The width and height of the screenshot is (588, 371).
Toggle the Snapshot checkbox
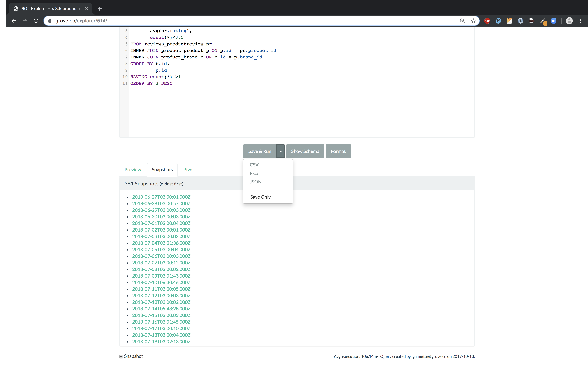point(121,356)
